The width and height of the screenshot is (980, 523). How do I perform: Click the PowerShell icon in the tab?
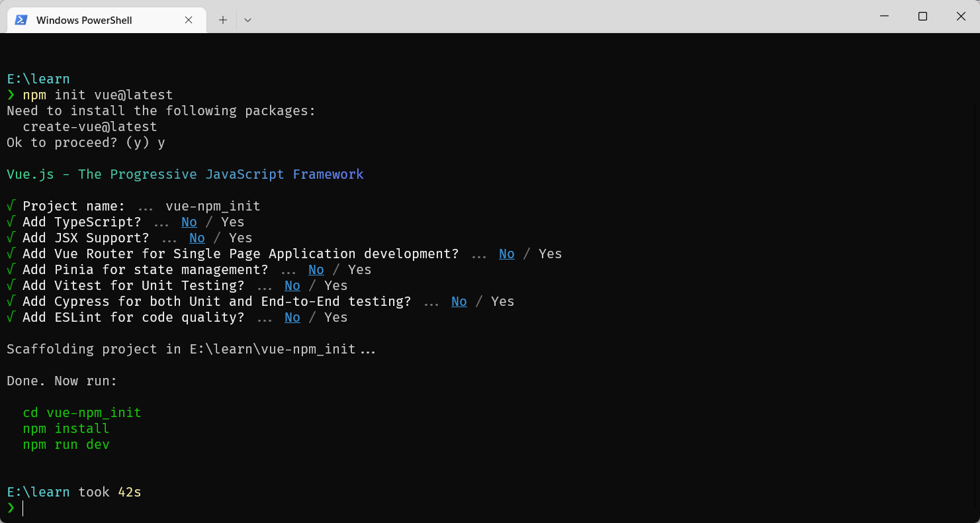click(x=21, y=20)
